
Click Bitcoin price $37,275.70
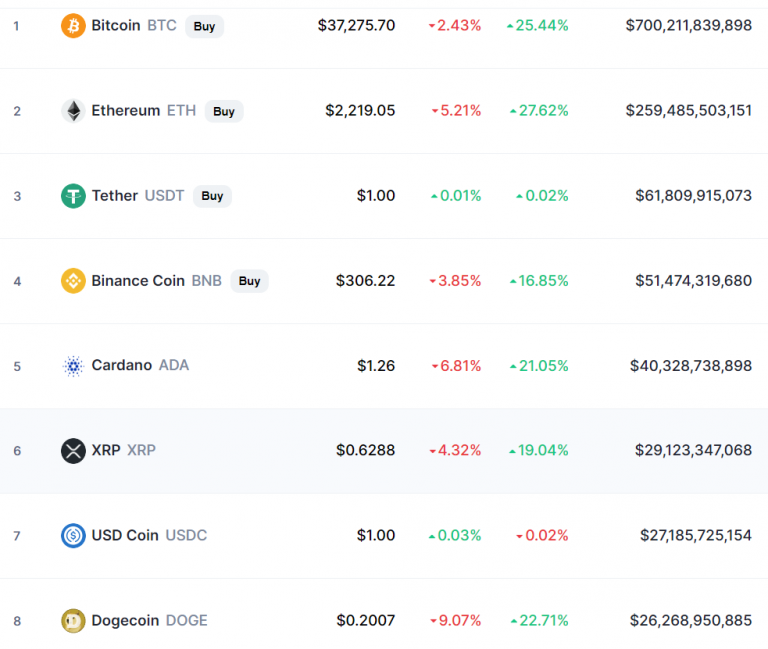coord(356,26)
